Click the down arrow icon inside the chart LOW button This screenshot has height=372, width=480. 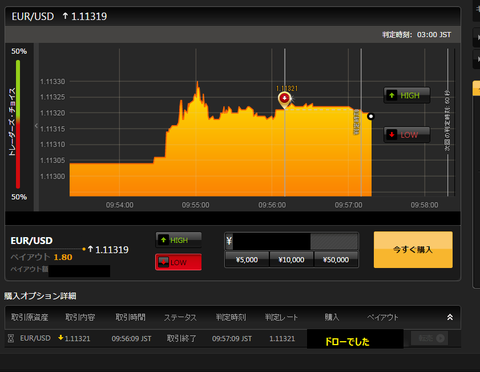click(392, 135)
